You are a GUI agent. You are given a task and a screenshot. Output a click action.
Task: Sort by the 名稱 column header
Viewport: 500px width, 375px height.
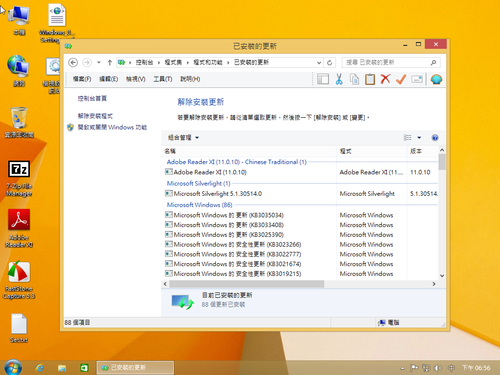249,151
